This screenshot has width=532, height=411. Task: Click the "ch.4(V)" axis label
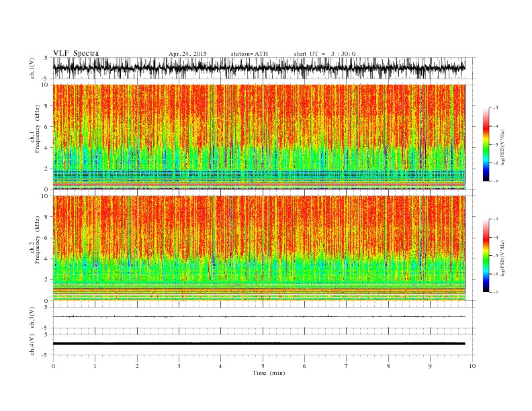(x=32, y=345)
